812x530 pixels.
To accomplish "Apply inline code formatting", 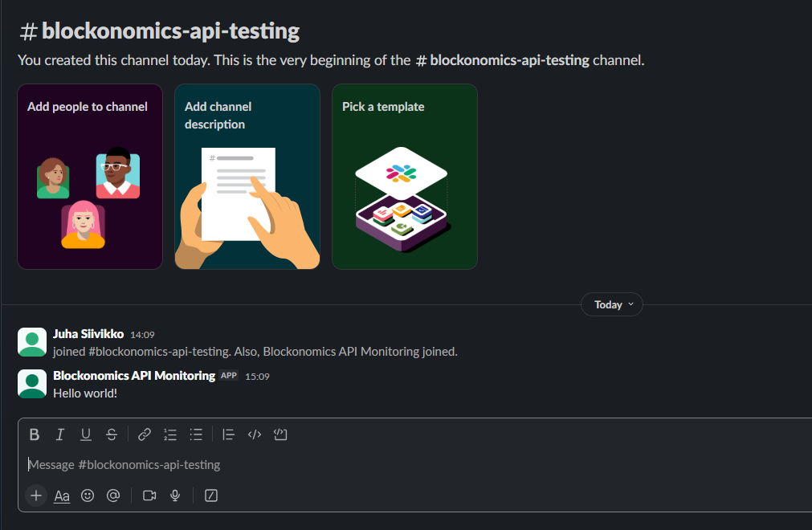I will coord(255,434).
